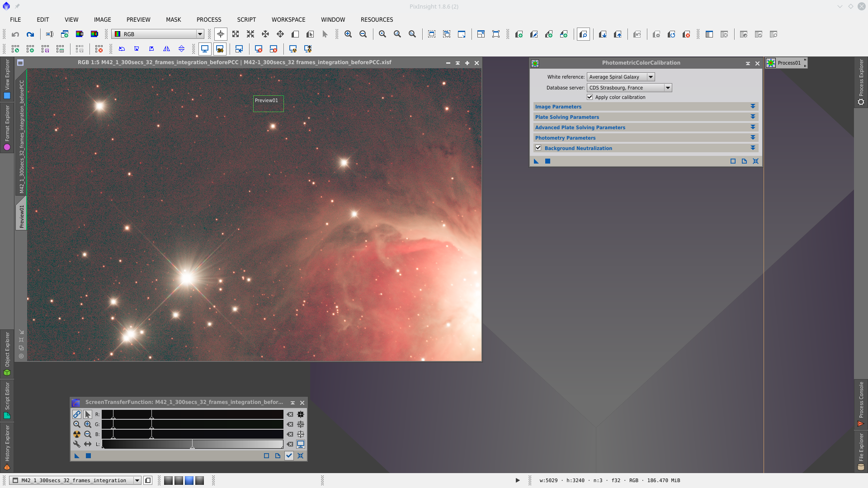Click the PhotometricColorCalibration apply triangle icon
The height and width of the screenshot is (488, 868).
coord(536,161)
